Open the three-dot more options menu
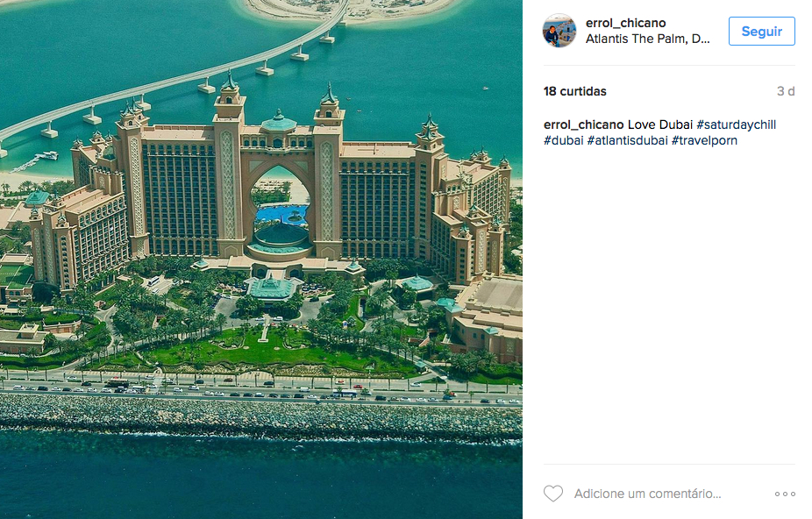The width and height of the screenshot is (812, 519). click(x=785, y=494)
